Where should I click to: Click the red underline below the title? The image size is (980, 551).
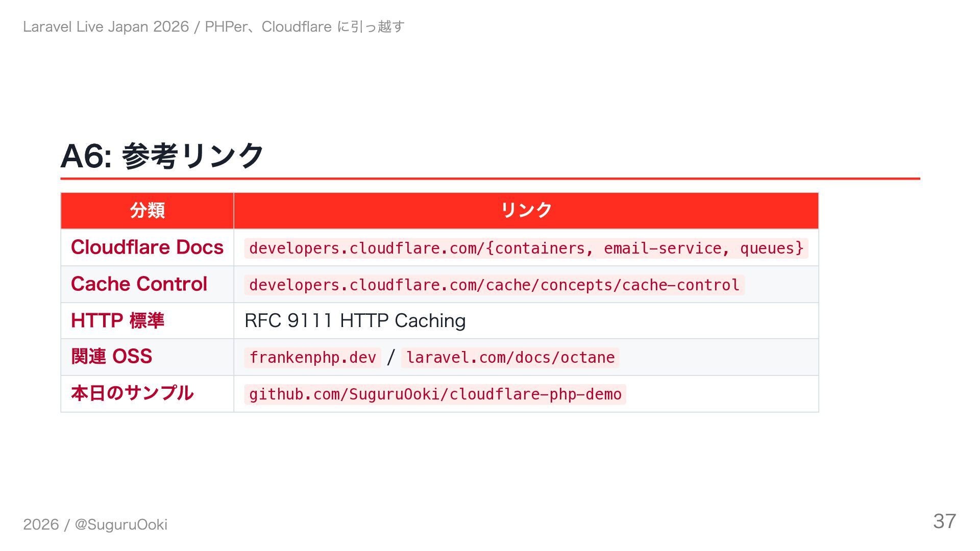pos(490,179)
